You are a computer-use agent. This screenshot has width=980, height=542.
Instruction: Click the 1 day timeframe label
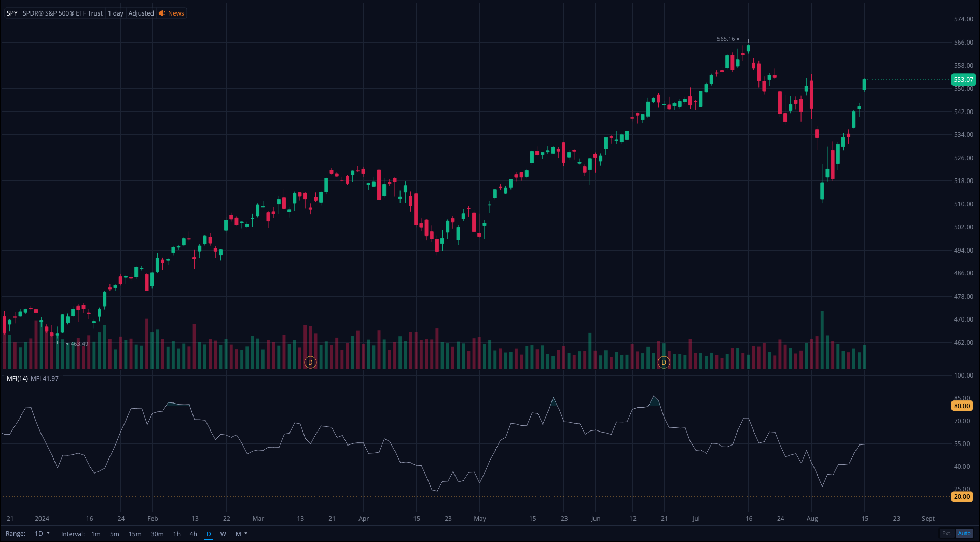(115, 13)
